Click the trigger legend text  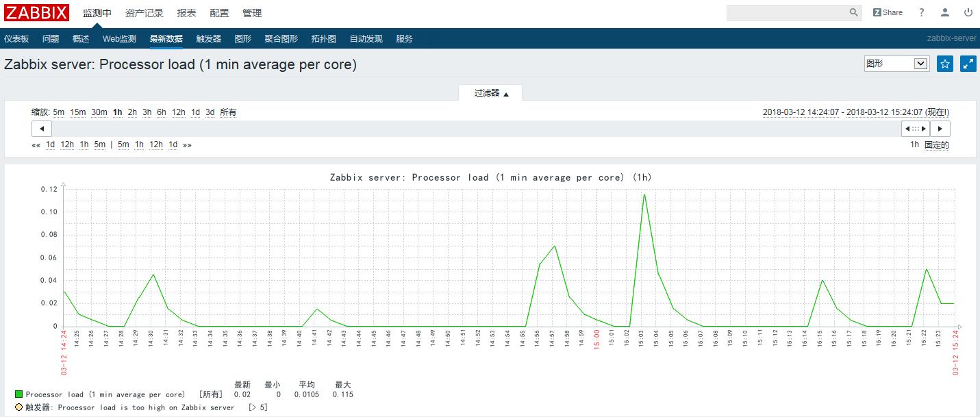[130, 407]
